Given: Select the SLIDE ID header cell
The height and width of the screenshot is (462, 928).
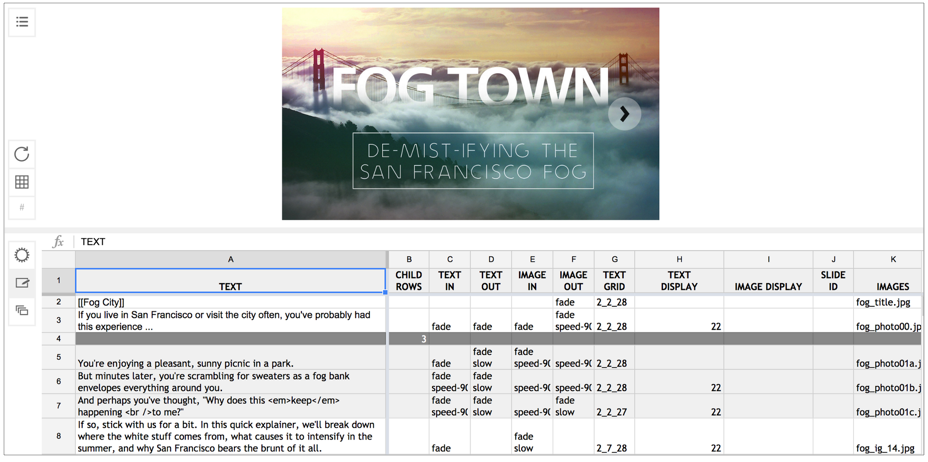Looking at the screenshot, I should (x=833, y=281).
